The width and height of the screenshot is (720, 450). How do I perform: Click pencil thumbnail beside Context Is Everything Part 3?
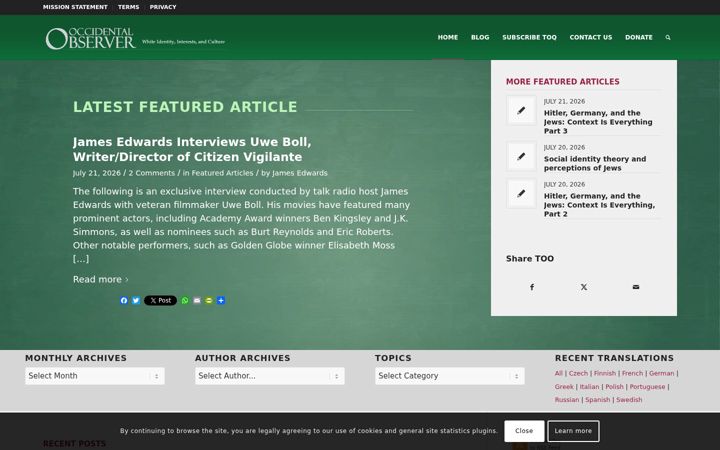521,110
